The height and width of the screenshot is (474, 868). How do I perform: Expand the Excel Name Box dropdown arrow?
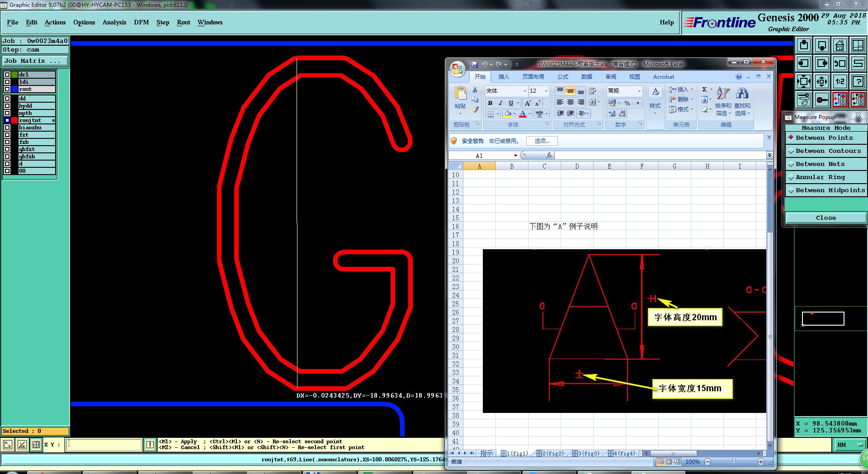click(x=515, y=156)
